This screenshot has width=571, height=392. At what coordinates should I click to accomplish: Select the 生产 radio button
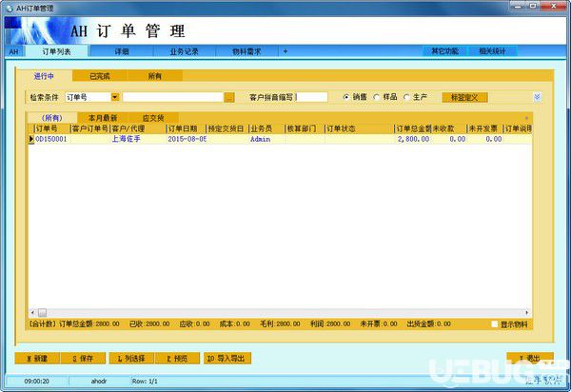coord(406,97)
